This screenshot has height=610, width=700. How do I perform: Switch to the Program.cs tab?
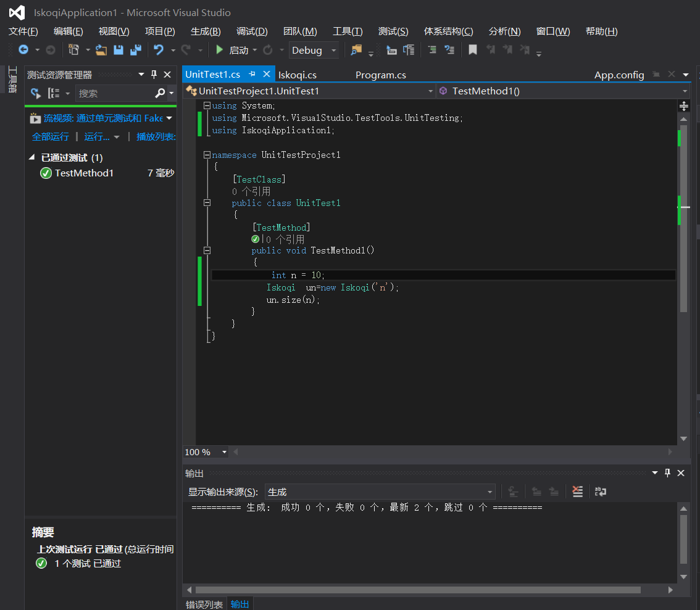pyautogui.click(x=380, y=75)
